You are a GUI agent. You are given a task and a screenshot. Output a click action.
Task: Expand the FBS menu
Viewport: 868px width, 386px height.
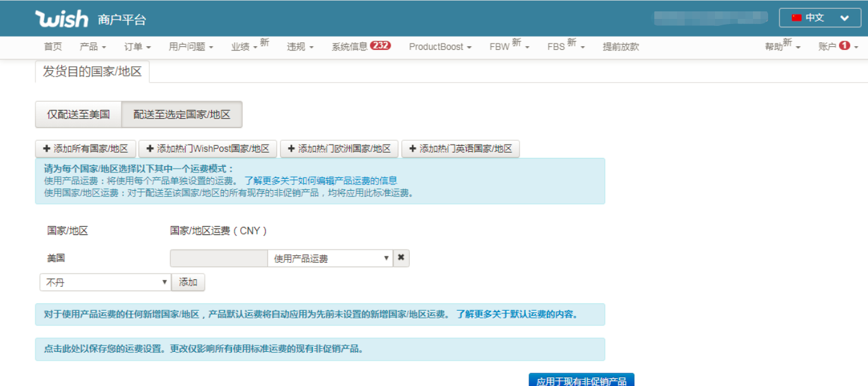tap(566, 45)
